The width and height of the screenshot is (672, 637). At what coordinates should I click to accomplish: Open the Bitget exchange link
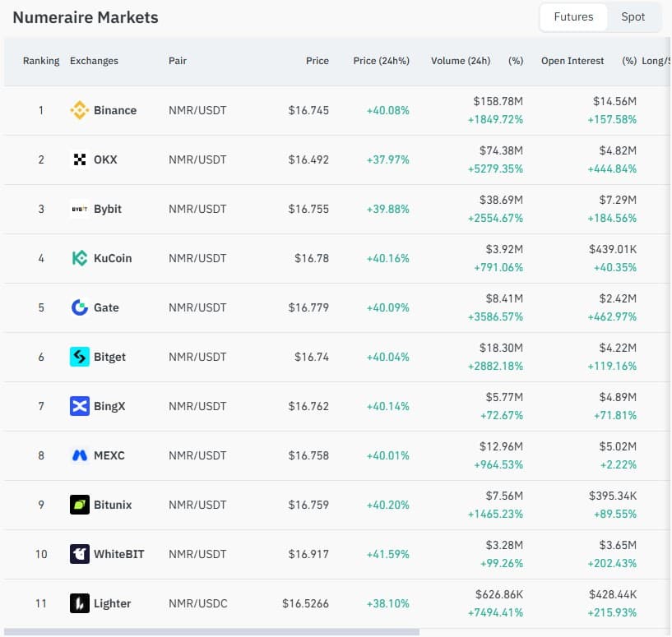tap(109, 357)
